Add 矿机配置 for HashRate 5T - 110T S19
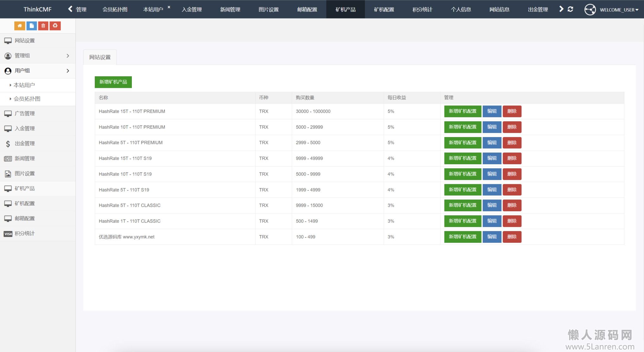The height and width of the screenshot is (352, 644). (462, 190)
